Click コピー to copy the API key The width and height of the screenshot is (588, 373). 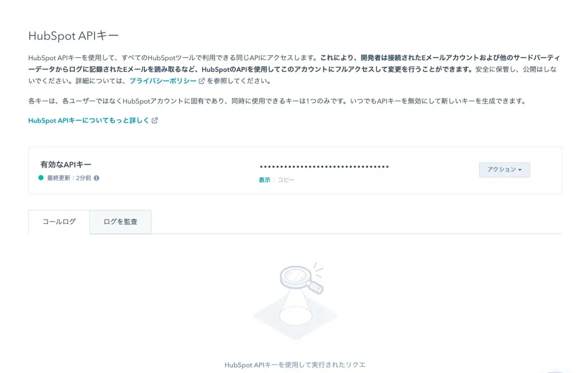pos(286,180)
